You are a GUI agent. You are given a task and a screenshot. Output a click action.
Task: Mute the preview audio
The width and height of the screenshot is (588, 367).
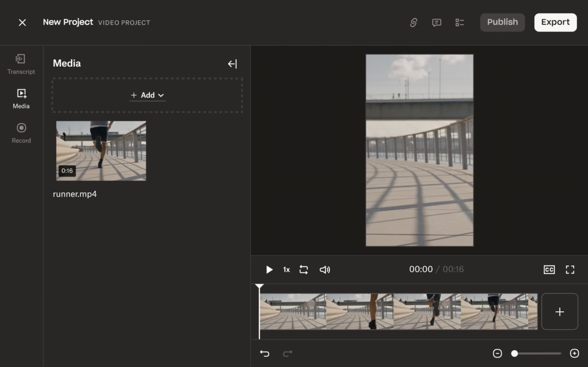pyautogui.click(x=325, y=270)
